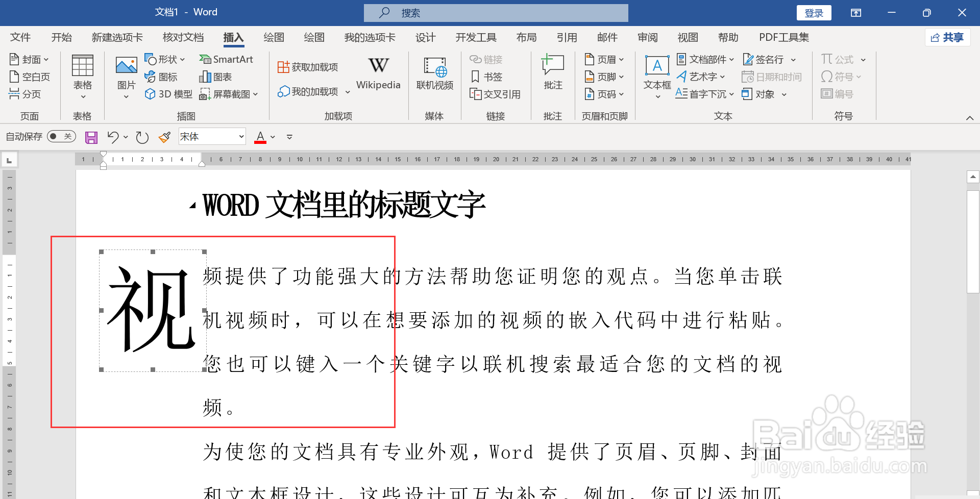Open the PDF工具集 tab
The image size is (980, 499).
[784, 37]
